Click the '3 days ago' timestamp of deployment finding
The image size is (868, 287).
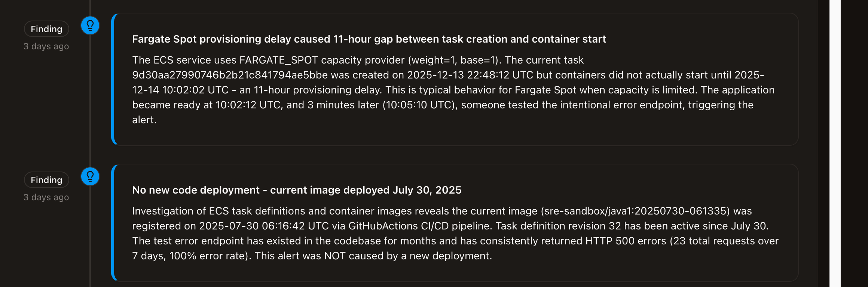pos(46,197)
